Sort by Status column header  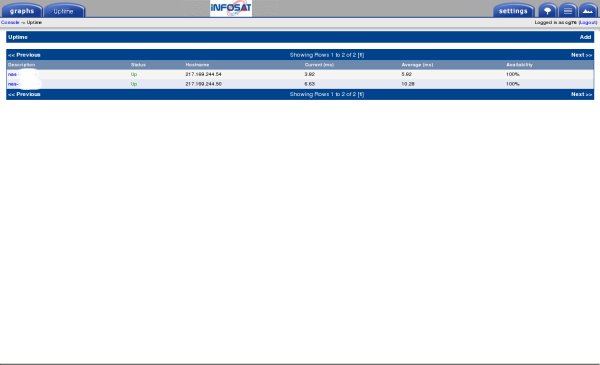tap(138, 65)
